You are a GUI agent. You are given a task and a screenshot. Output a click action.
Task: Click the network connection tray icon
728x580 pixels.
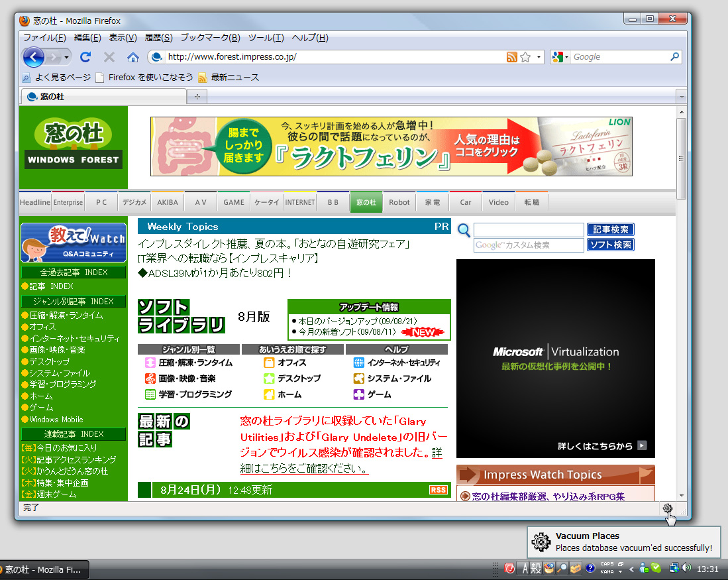click(674, 568)
